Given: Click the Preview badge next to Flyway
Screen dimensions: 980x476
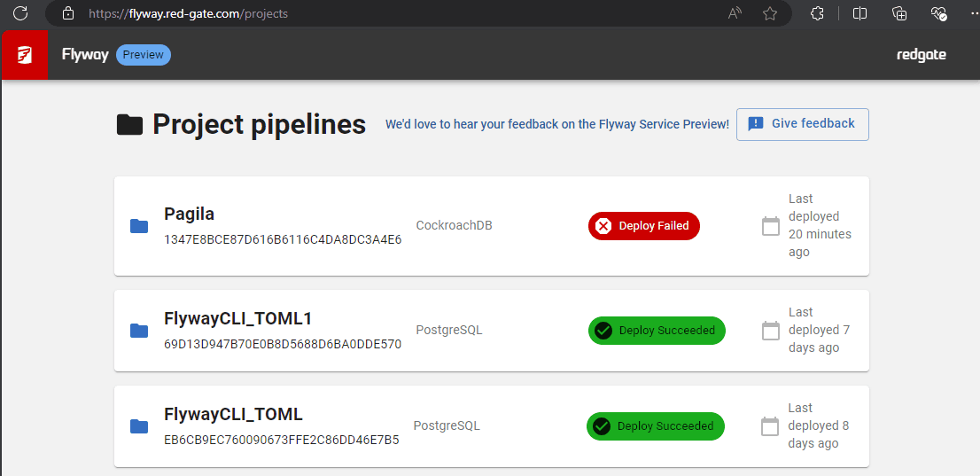Looking at the screenshot, I should (143, 55).
